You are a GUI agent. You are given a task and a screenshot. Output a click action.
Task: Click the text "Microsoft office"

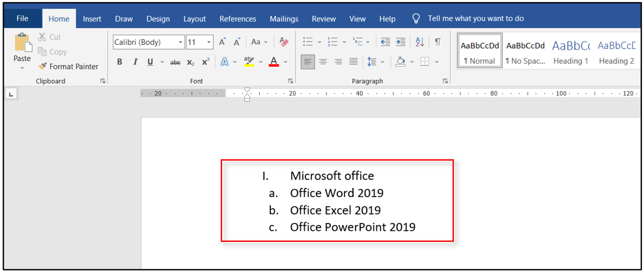click(x=332, y=176)
